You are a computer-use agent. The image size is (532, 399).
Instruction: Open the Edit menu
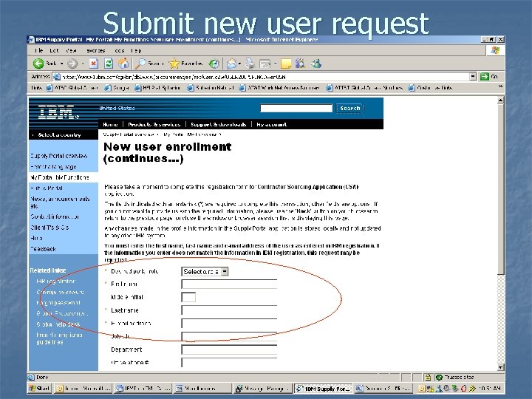tap(54, 50)
